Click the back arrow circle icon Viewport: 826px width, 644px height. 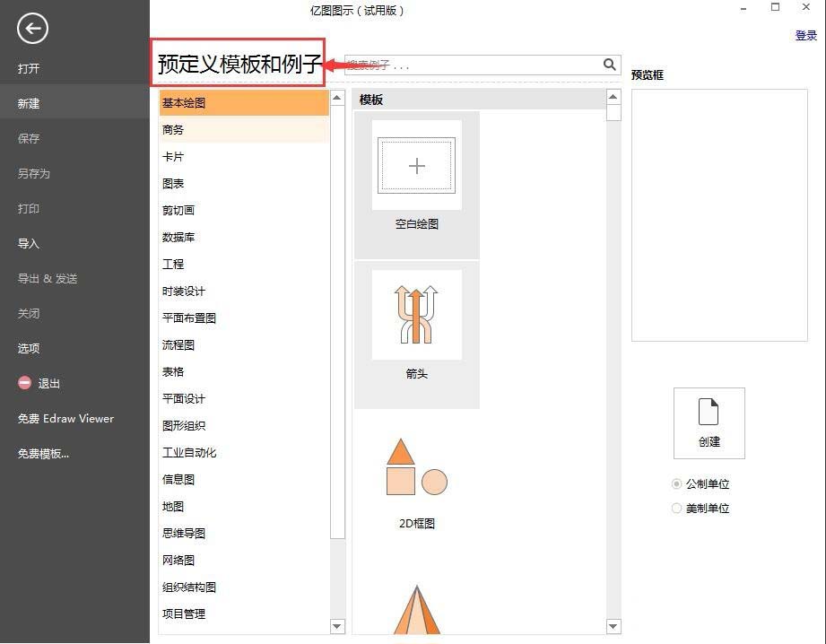point(32,29)
